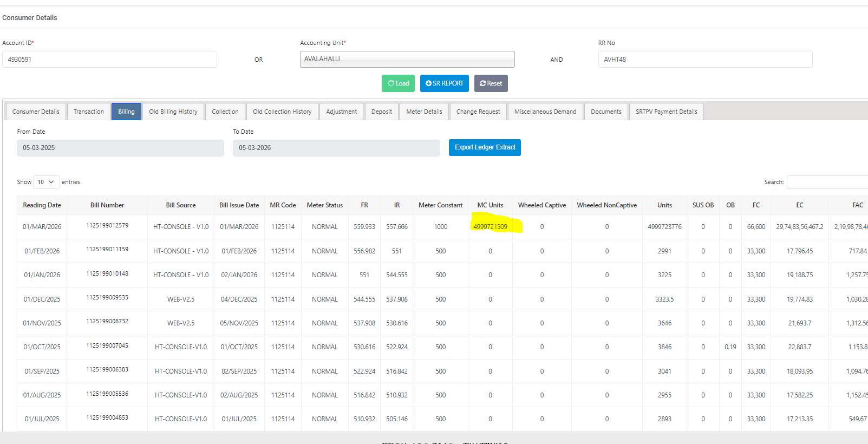Click the From Date field
Screen dimensions: 868x444
click(120, 148)
